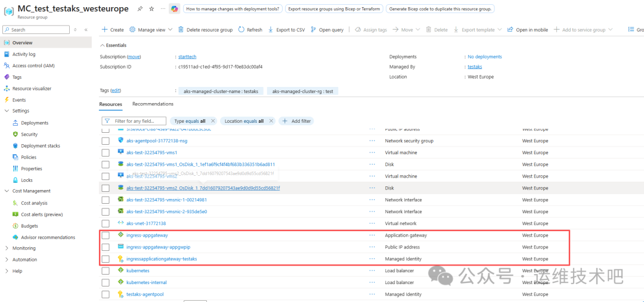Viewport: 644px width, 302px height.
Task: Remove the Location equals all filter
Action: tap(271, 121)
